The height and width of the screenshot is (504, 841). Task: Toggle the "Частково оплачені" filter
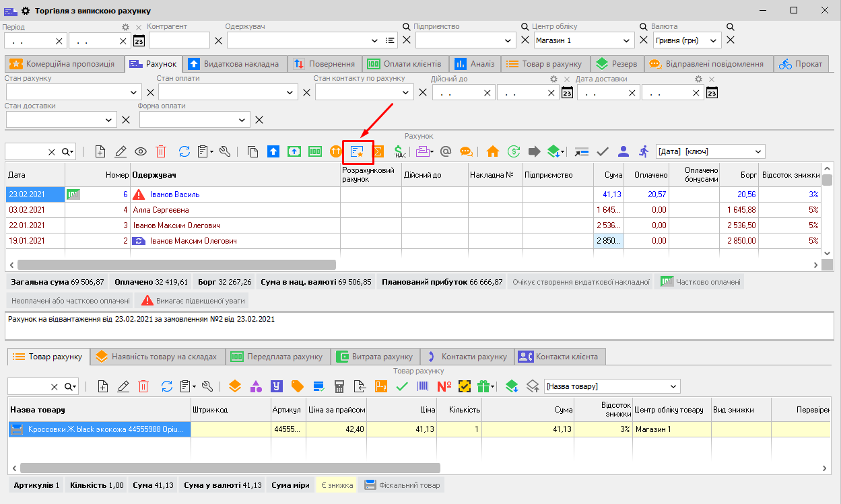click(700, 282)
